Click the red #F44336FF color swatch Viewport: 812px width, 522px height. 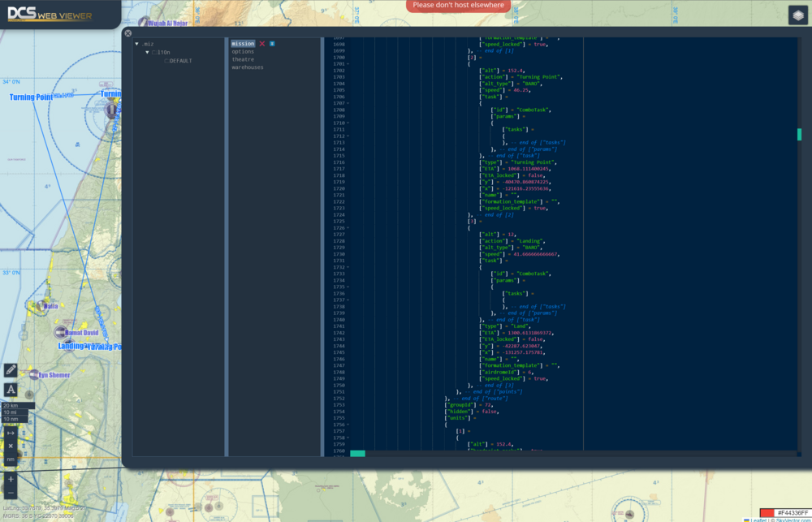point(767,513)
